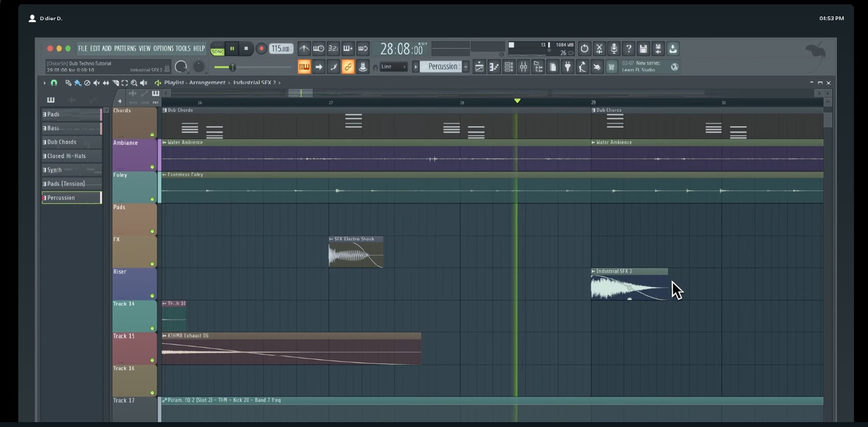Select the paint tool in the playlist toolbar
The height and width of the screenshot is (427, 868).
[78, 82]
